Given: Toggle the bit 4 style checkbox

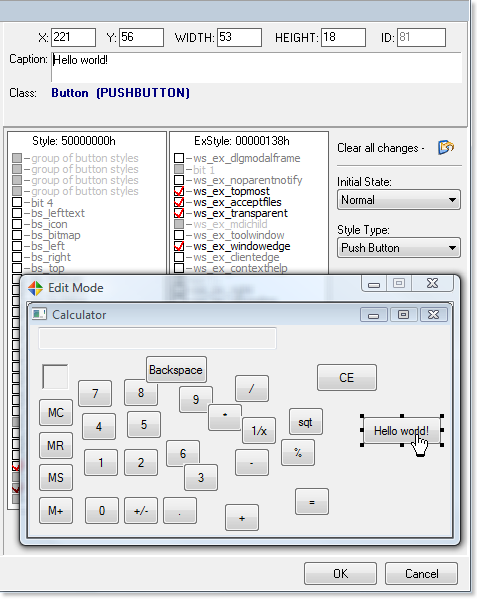Looking at the screenshot, I should pos(17,202).
